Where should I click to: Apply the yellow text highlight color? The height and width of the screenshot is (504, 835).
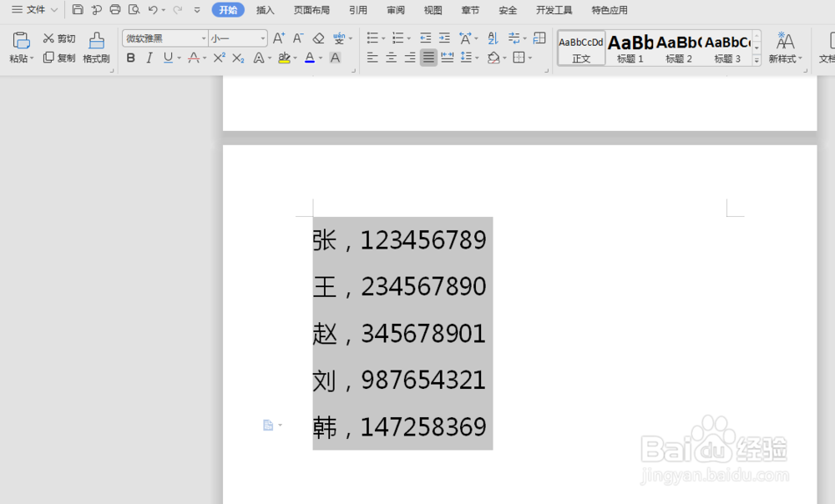click(x=285, y=58)
